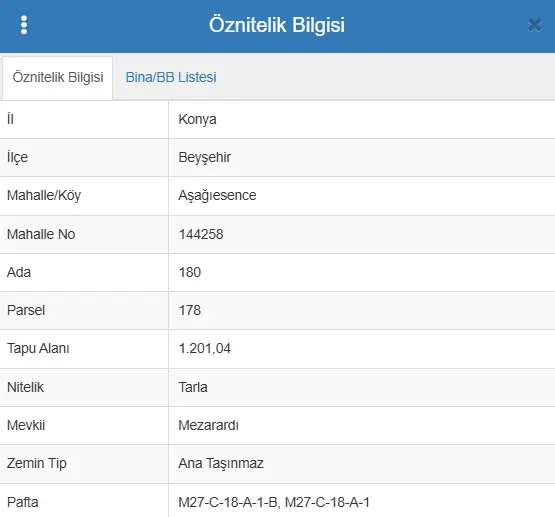Click the Ada value 180
Image resolution: width=555 pixels, height=517 pixels.
(x=190, y=272)
